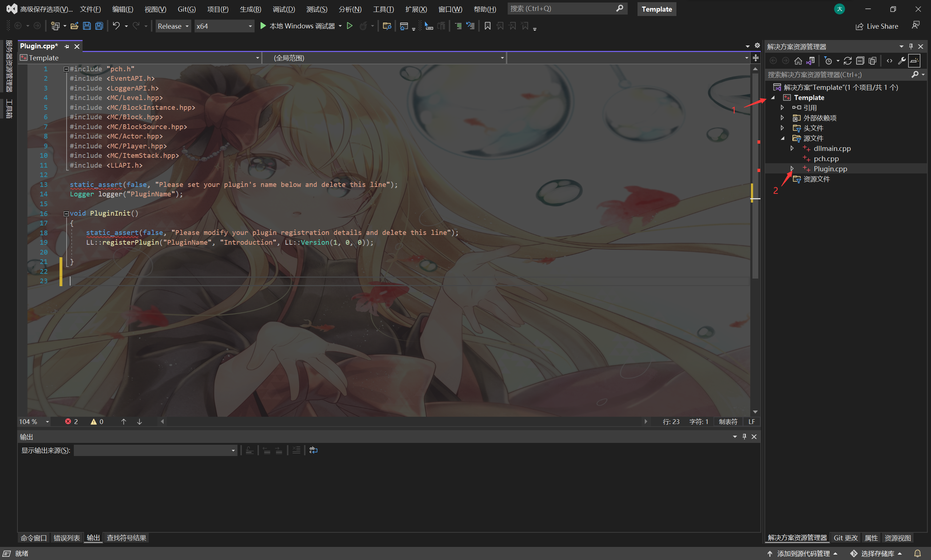Expand the 外部依赖项 node
931x560 pixels.
point(782,118)
